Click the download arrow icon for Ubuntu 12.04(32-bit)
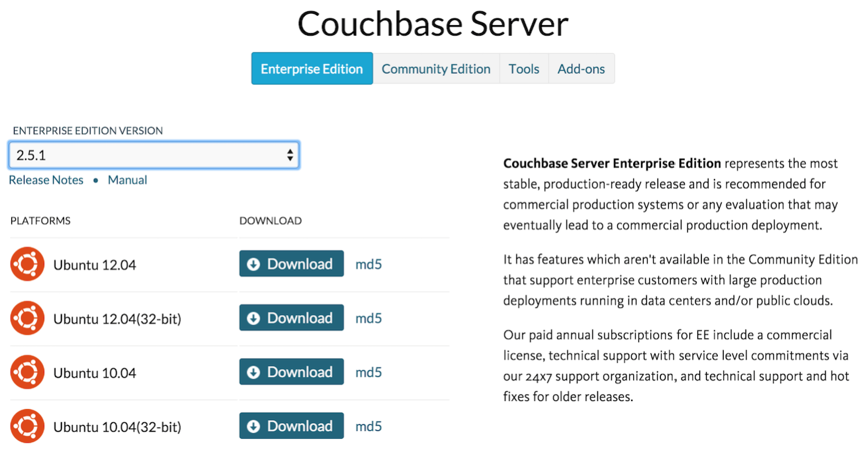Viewport: 868px width, 450px height. coord(254,318)
